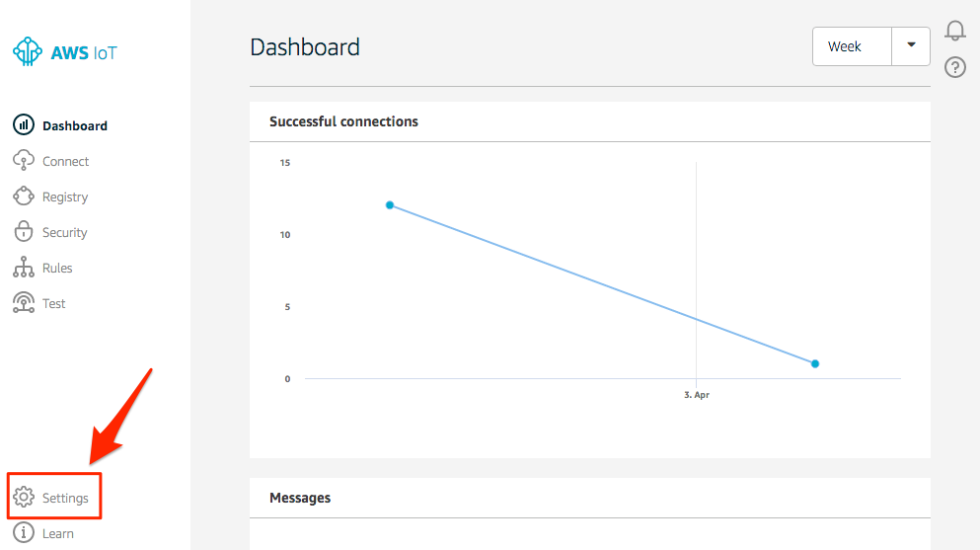The height and width of the screenshot is (550, 980).
Task: Click the Test antenna icon
Action: (x=24, y=302)
